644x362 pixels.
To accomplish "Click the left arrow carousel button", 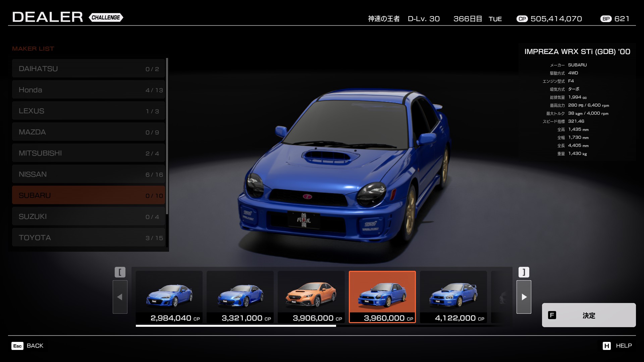I will point(120,297).
